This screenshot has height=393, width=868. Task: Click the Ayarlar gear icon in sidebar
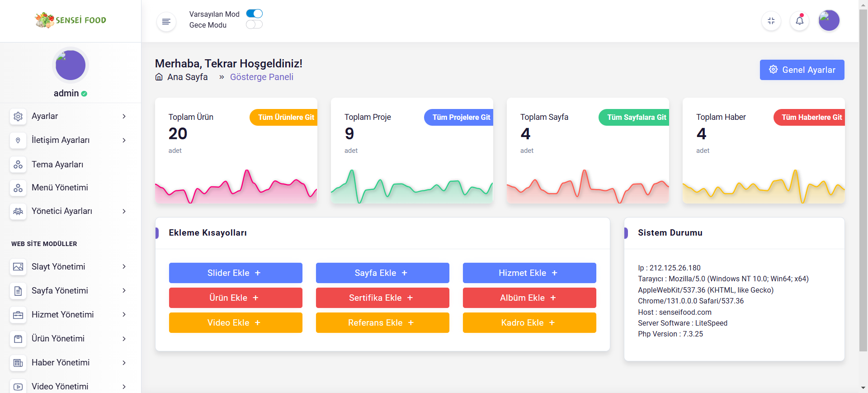[x=18, y=116]
